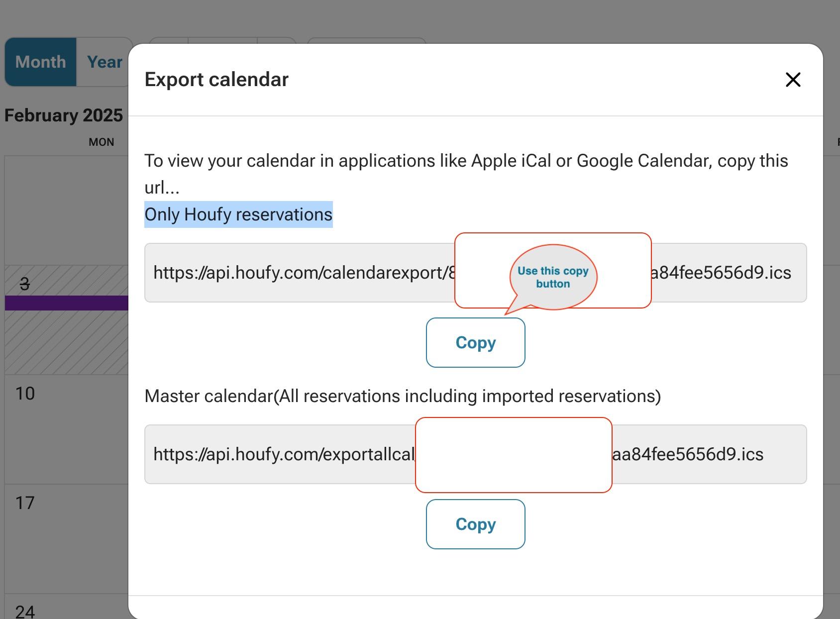Copy the Only Houfy reservations URL

475,343
